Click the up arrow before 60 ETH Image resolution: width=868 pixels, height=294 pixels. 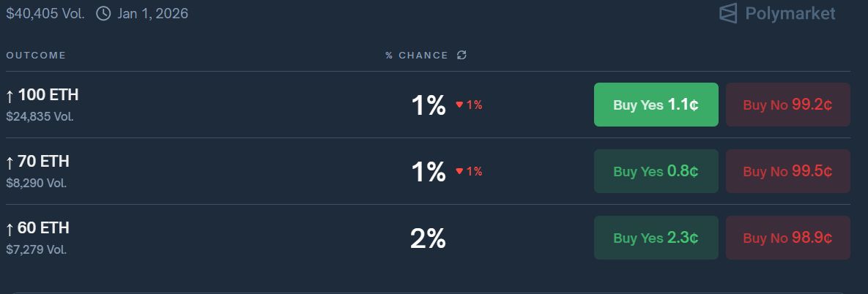(10, 229)
